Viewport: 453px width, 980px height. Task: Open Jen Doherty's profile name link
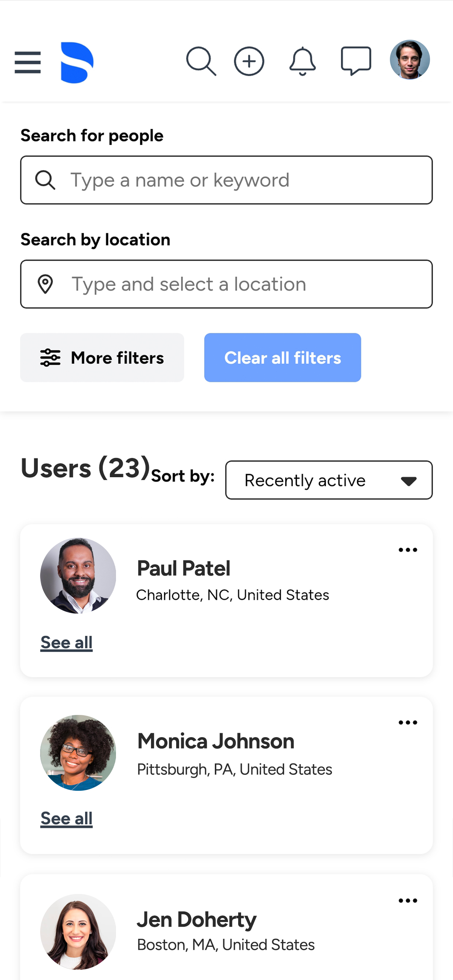point(197,920)
